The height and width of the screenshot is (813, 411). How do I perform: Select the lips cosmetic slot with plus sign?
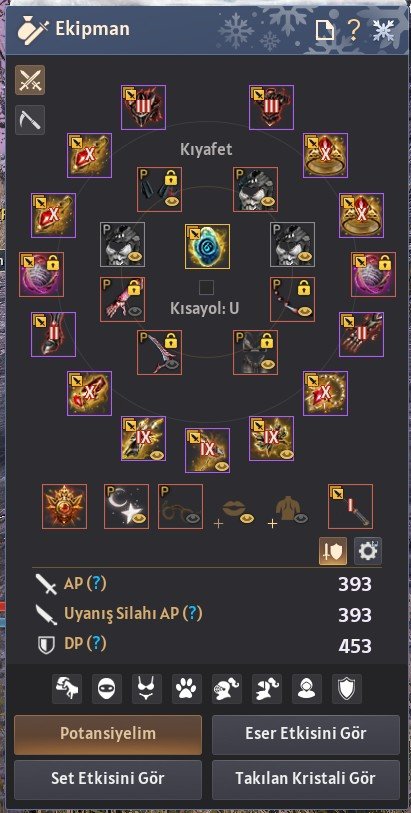[x=235, y=511]
